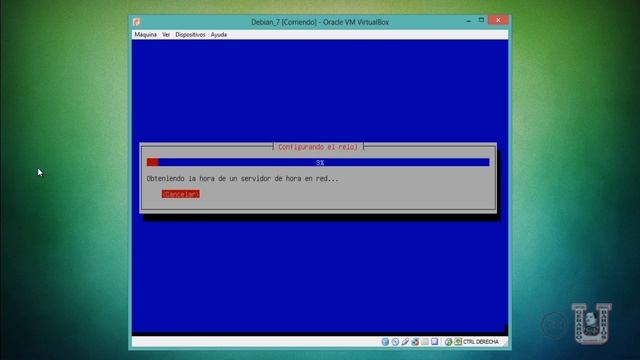Image resolution: width=640 pixels, height=360 pixels.
Task: Open the Máquina menu
Action: [x=146, y=35]
